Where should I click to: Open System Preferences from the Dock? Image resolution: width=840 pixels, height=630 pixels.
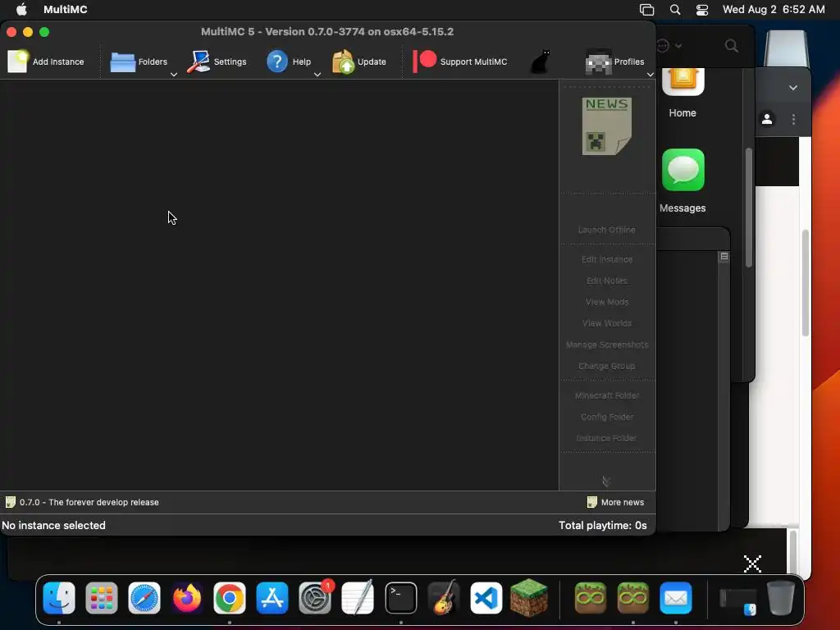tap(315, 598)
